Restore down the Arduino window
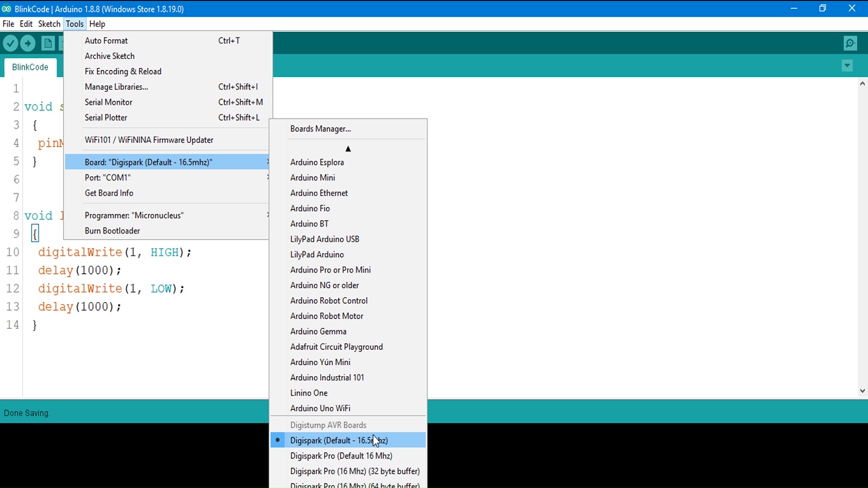868x488 pixels. (x=823, y=8)
